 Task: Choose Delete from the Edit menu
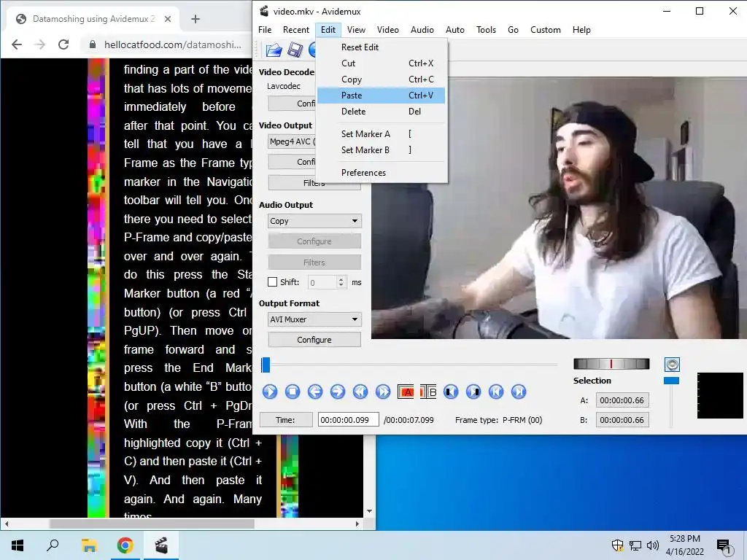[381, 112]
